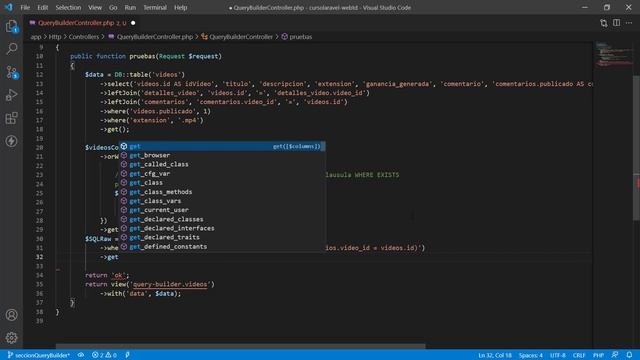Change indentation via 'Spaces: 4'
Image resolution: width=640 pixels, height=360 pixels.
[531, 355]
